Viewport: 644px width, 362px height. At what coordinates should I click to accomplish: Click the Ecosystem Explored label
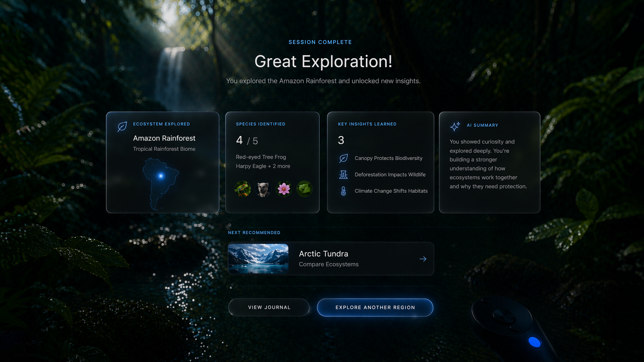pyautogui.click(x=161, y=124)
